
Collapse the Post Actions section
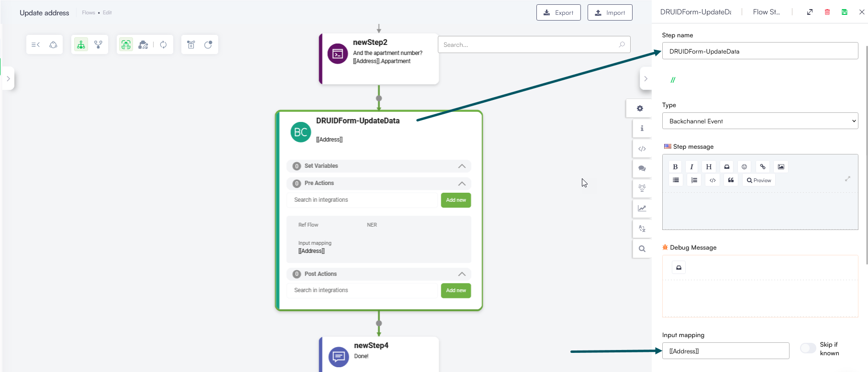pyautogui.click(x=461, y=274)
